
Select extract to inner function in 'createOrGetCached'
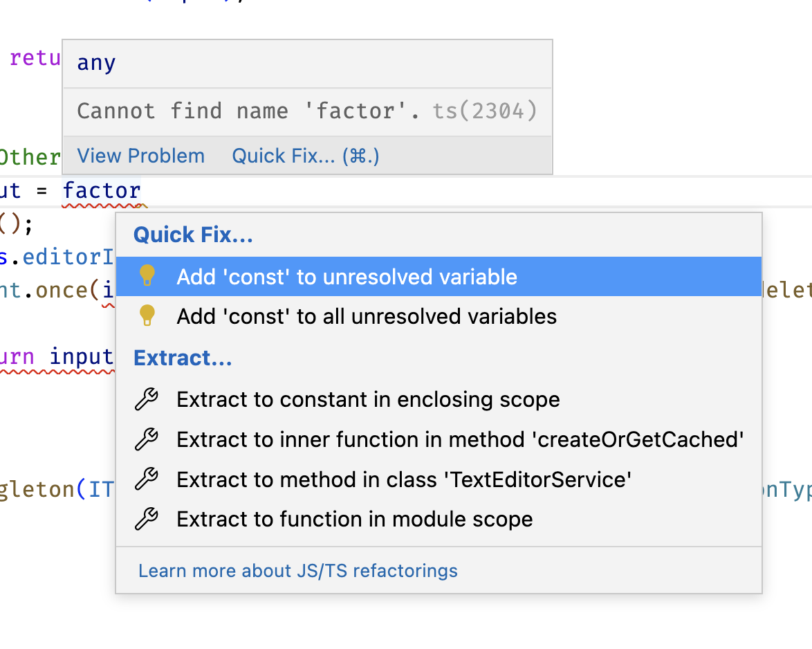click(x=460, y=440)
